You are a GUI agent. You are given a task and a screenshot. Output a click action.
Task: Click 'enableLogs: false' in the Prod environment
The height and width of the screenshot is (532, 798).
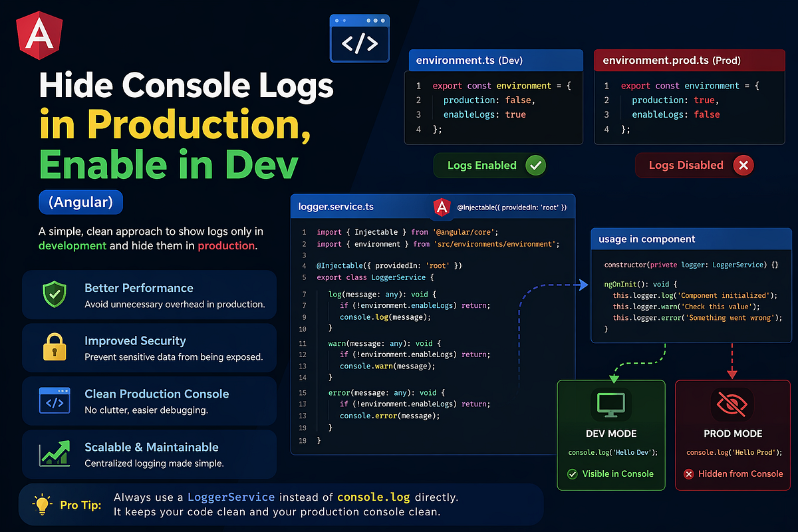coord(676,114)
